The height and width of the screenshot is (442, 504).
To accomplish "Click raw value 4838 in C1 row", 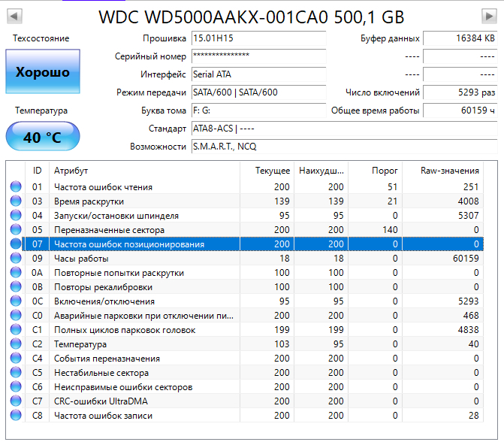I will click(468, 329).
